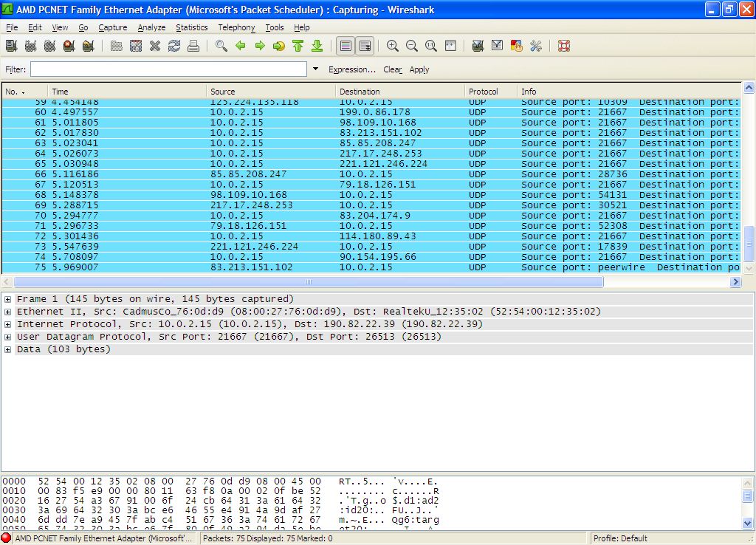Open the Edit menu
The image size is (756, 545).
(x=35, y=27)
